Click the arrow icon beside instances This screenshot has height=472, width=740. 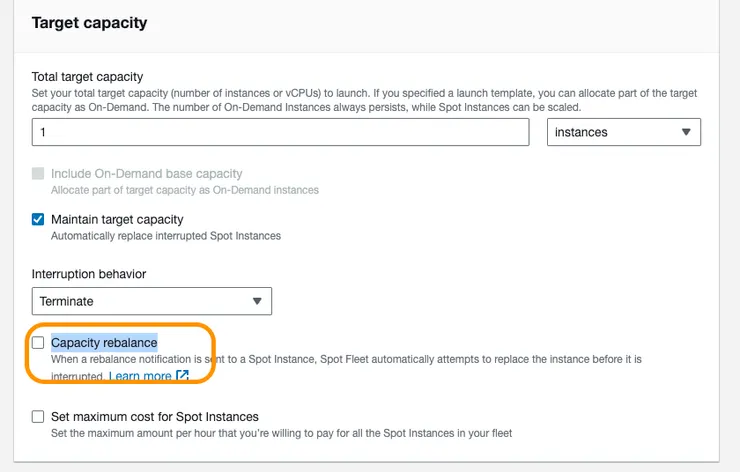tap(685, 132)
